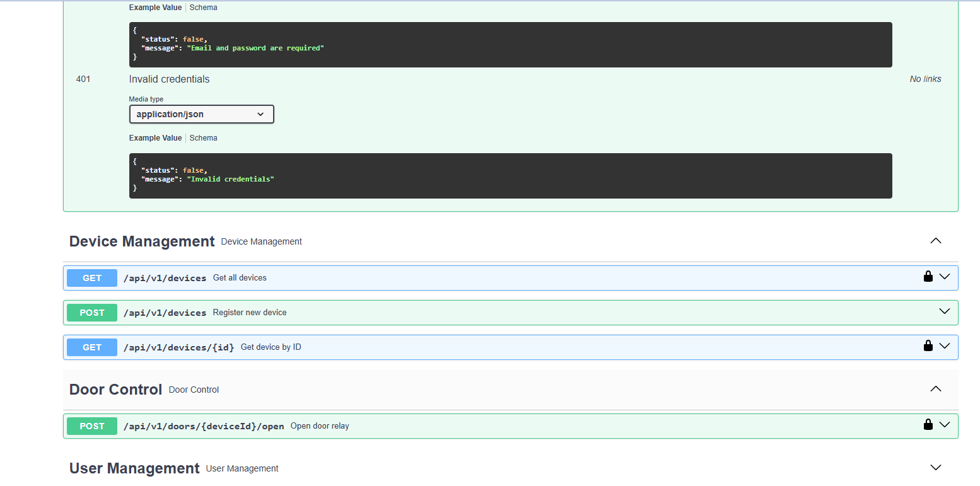Screen dimensions: 980x486
Task: Click the /api/v1/devices path of the POST row
Action: pos(165,313)
